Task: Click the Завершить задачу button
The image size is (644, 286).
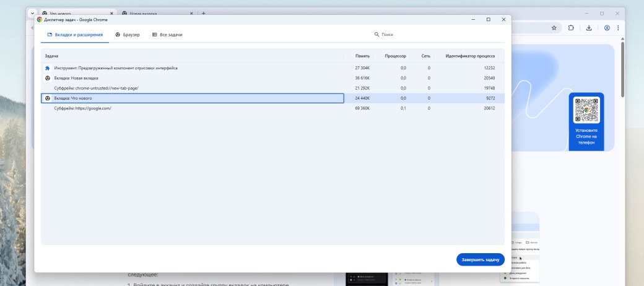Action: 481,259
